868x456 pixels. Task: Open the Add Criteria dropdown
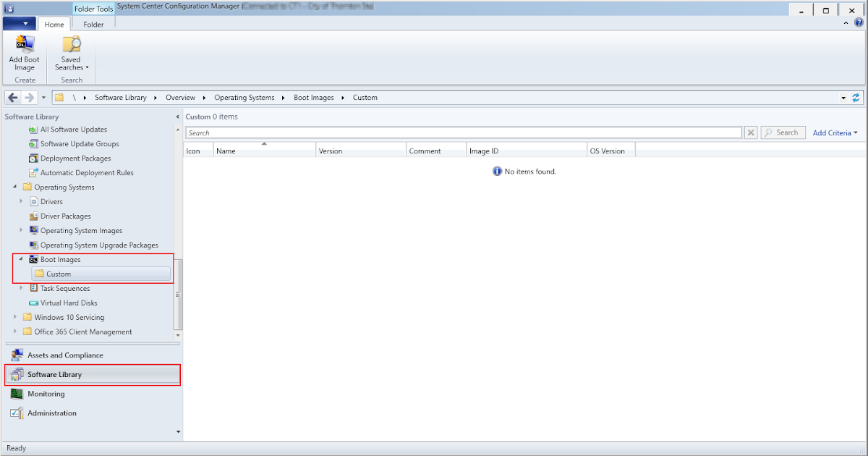834,132
